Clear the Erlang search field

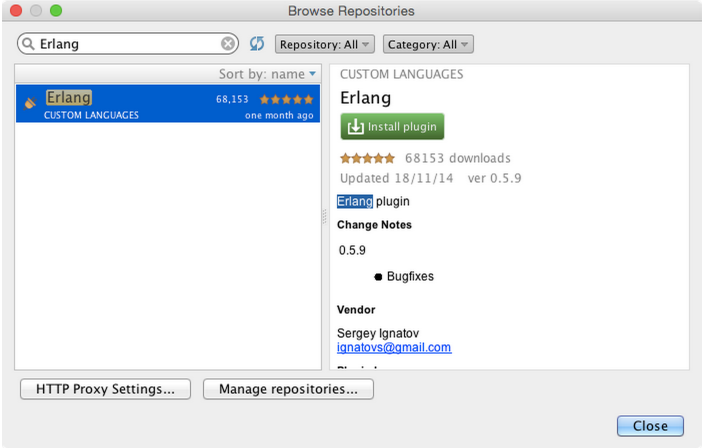click(227, 44)
